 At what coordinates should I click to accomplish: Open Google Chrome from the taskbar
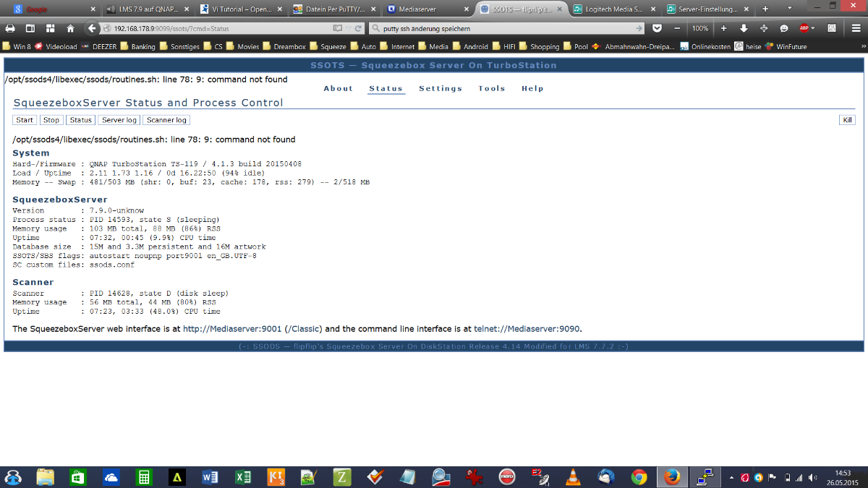pos(639,476)
